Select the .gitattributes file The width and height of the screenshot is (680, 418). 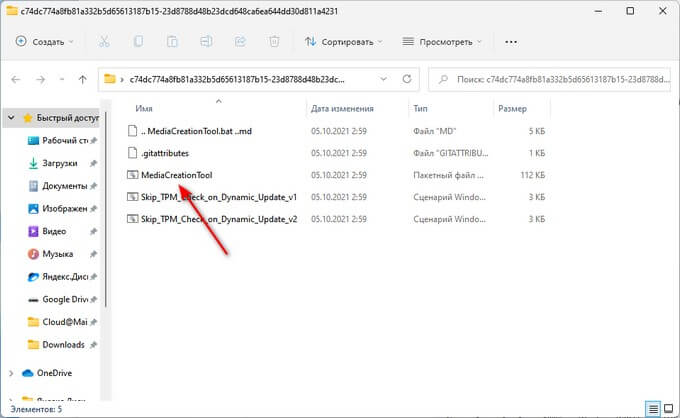[165, 152]
